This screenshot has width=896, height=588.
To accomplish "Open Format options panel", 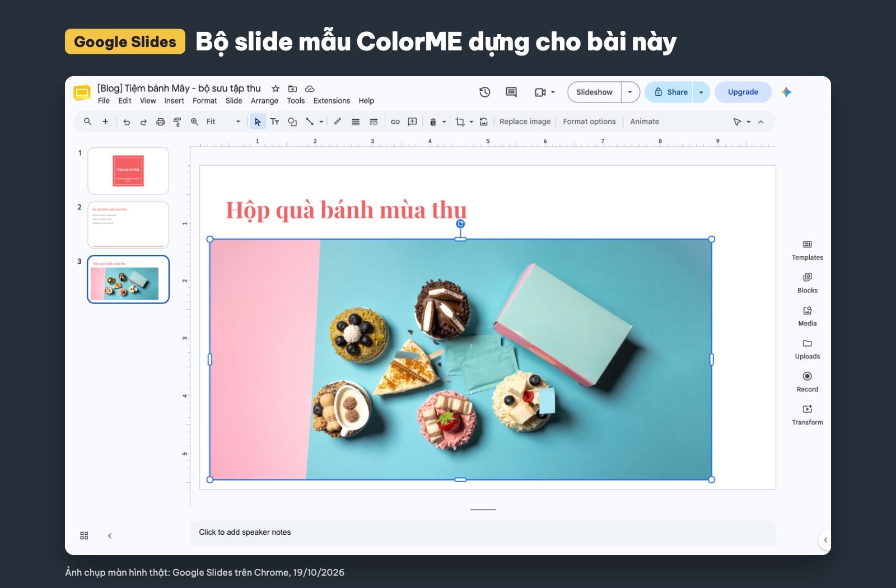I will point(589,122).
